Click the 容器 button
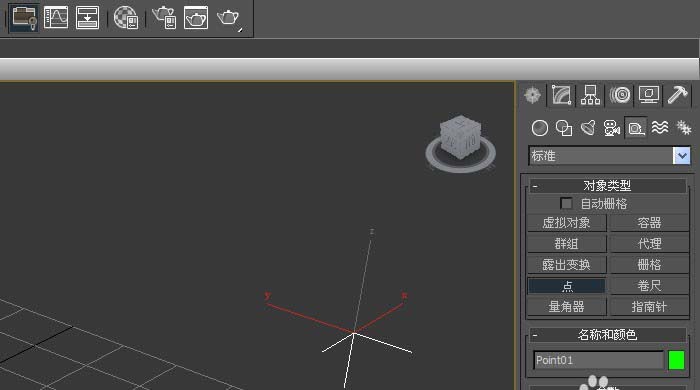 coord(649,223)
